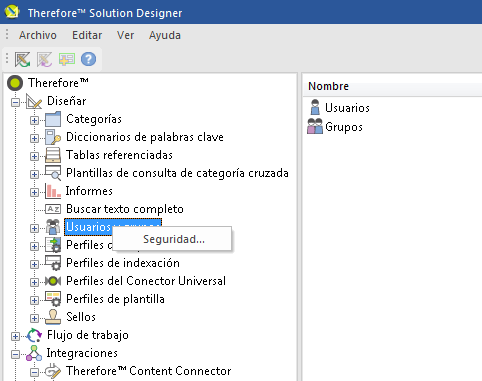Click the Informes bar chart icon
Viewport: 482px width, 381px height.
(53, 191)
